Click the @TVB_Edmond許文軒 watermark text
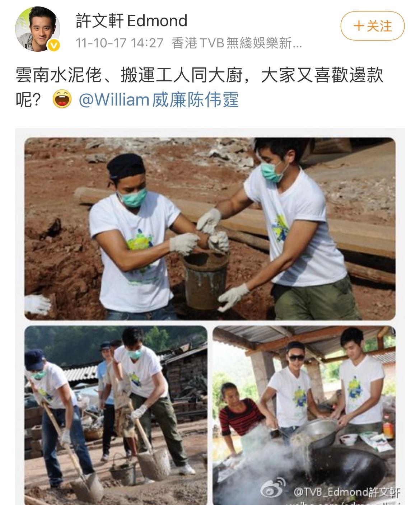This screenshot has height=505, width=420. pos(346,492)
